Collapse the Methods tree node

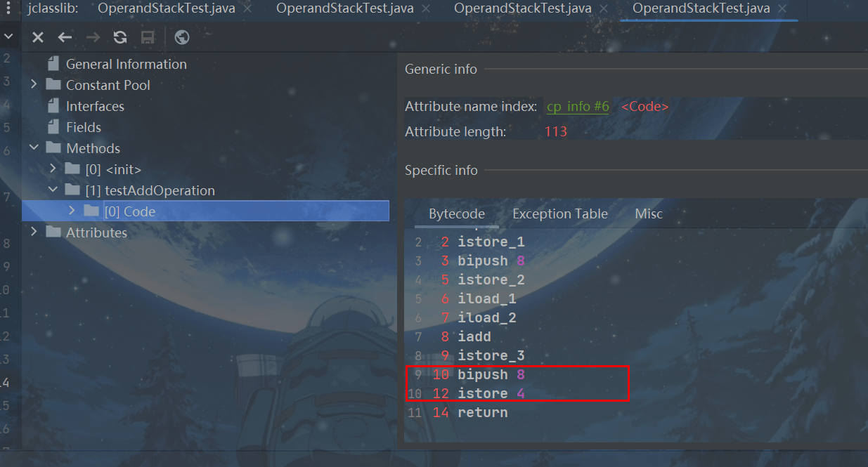coord(34,148)
